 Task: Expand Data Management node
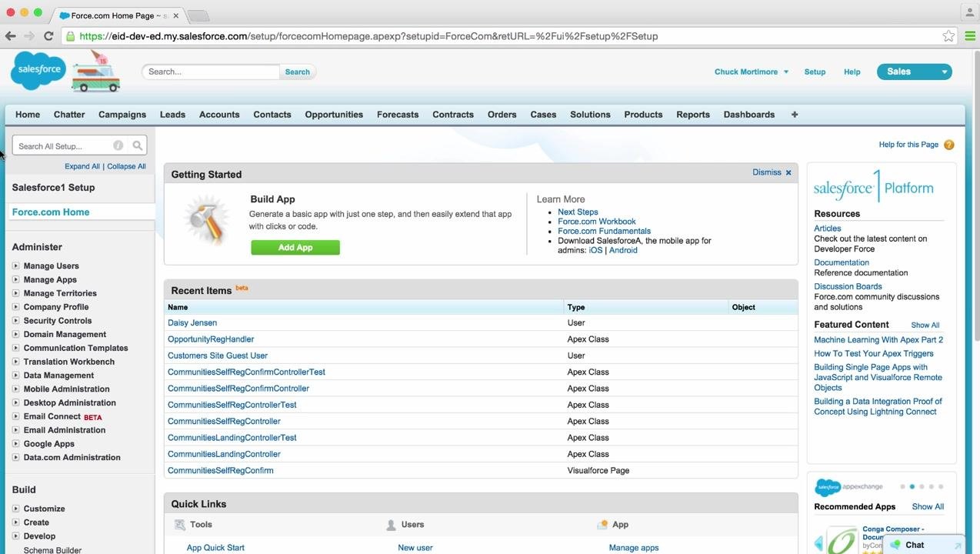(x=15, y=375)
